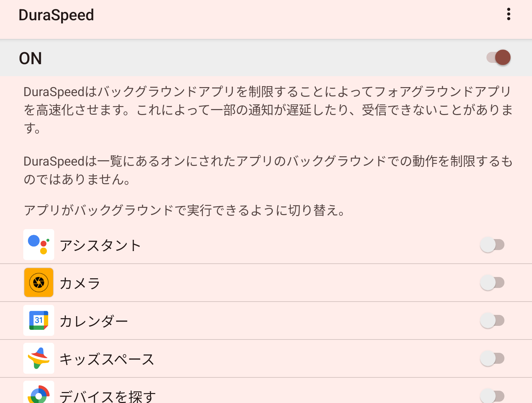Tap the DuraSpeed title in the app bar

[56, 15]
